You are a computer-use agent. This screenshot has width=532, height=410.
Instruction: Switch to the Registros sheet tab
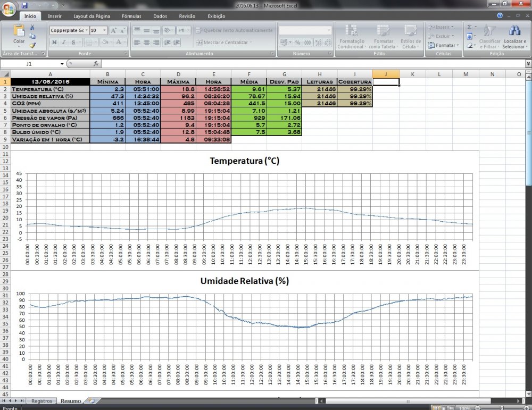coord(41,401)
